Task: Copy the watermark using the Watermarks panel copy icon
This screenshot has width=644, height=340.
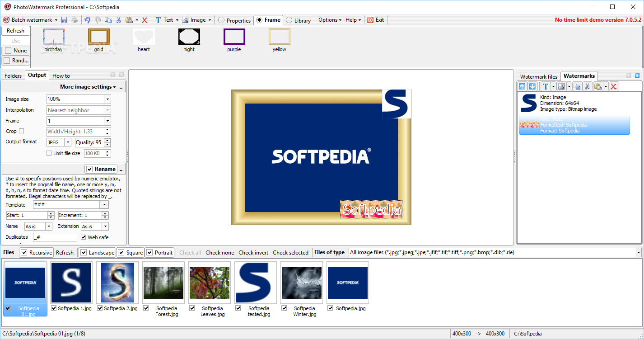Action: [x=577, y=86]
